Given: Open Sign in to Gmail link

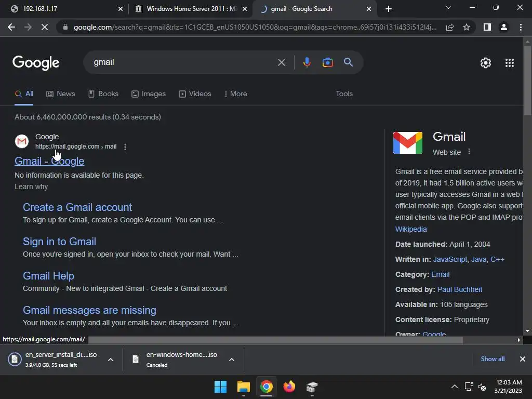Looking at the screenshot, I should click(59, 242).
